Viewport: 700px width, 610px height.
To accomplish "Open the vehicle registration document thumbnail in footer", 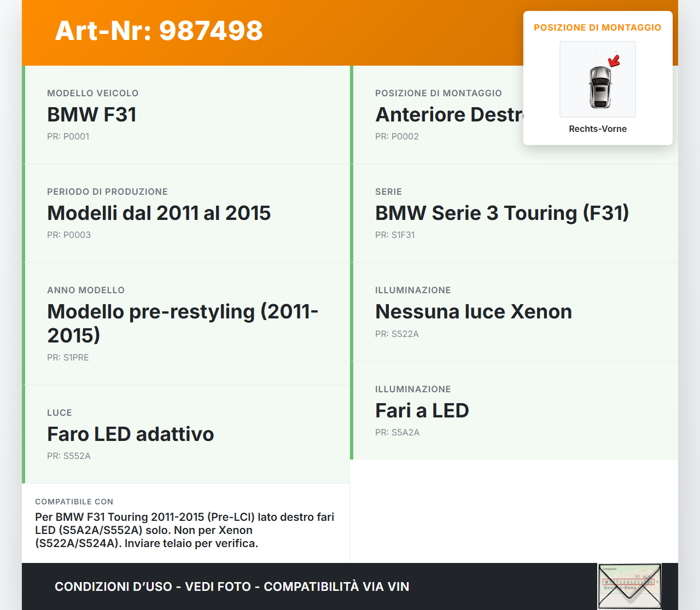I will pos(629,586).
